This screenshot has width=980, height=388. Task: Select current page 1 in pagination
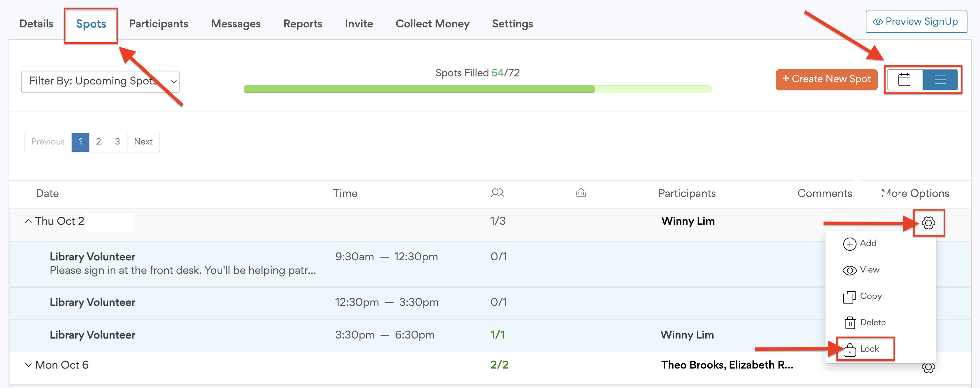tap(80, 142)
